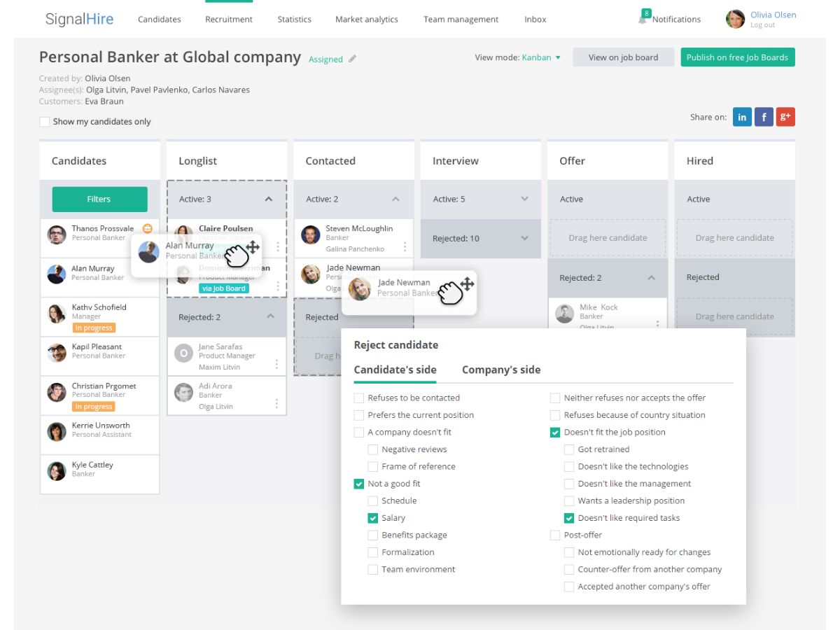840x630 pixels.
Task: Check the Benefits package option
Action: [373, 535]
